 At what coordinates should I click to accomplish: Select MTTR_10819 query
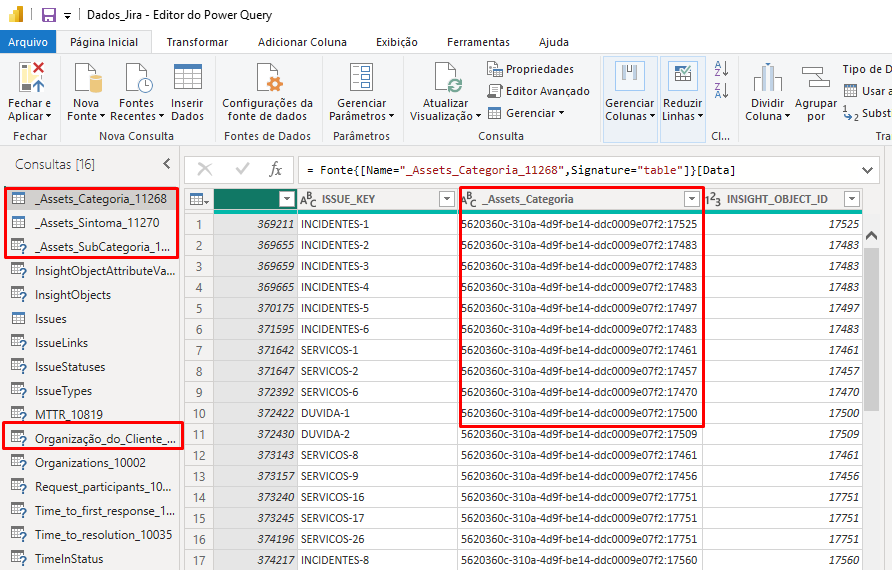coord(91,414)
